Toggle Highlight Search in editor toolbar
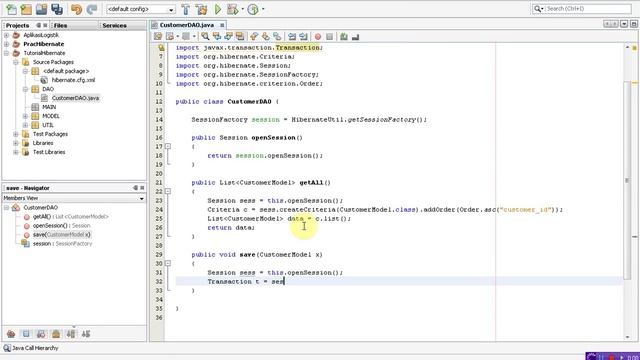The width and height of the screenshot is (640, 360). (240, 37)
